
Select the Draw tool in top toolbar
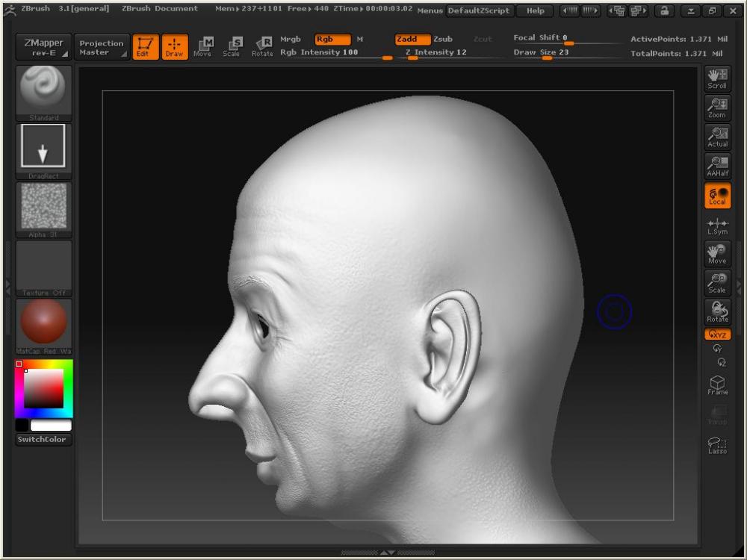[174, 47]
